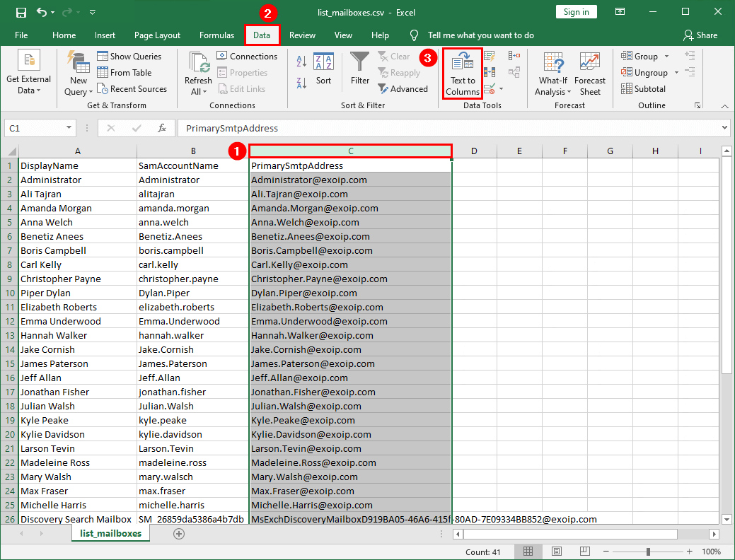
Task: Click the Save icon in quick access toolbar
Action: [20, 10]
